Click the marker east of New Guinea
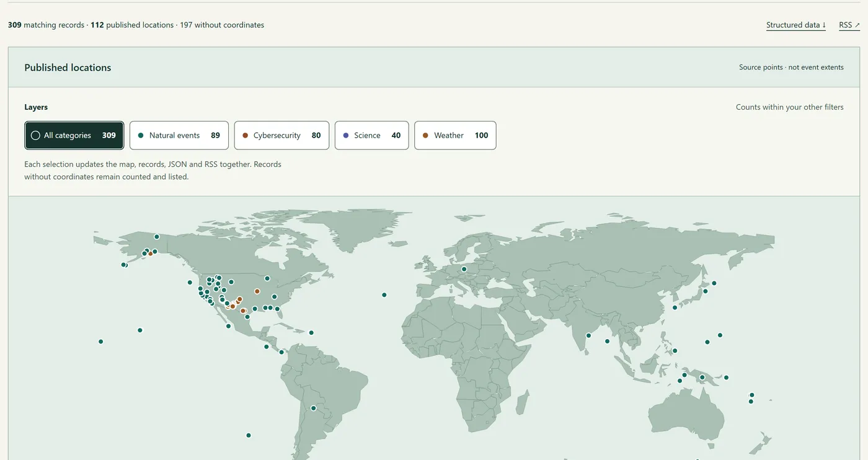This screenshot has width=868, height=460. tap(726, 378)
